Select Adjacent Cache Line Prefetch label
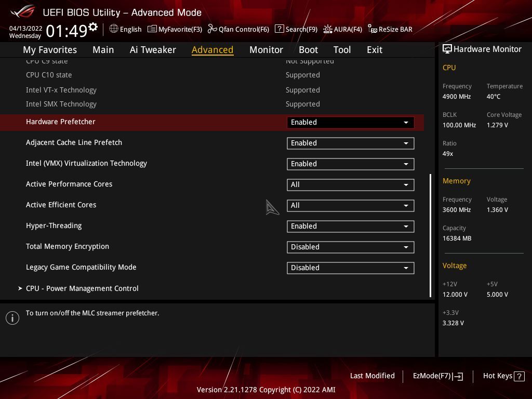Image resolution: width=532 pixels, height=399 pixels. click(x=74, y=142)
